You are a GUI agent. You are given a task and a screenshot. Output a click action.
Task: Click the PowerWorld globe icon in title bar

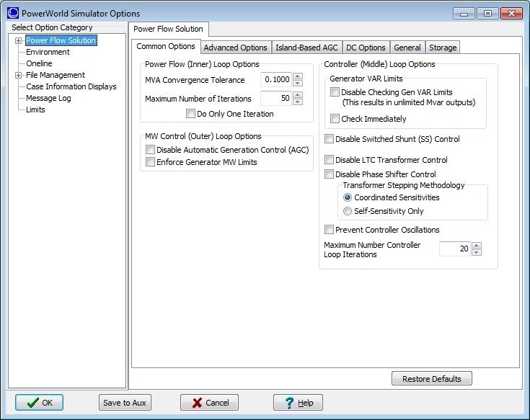coord(13,13)
